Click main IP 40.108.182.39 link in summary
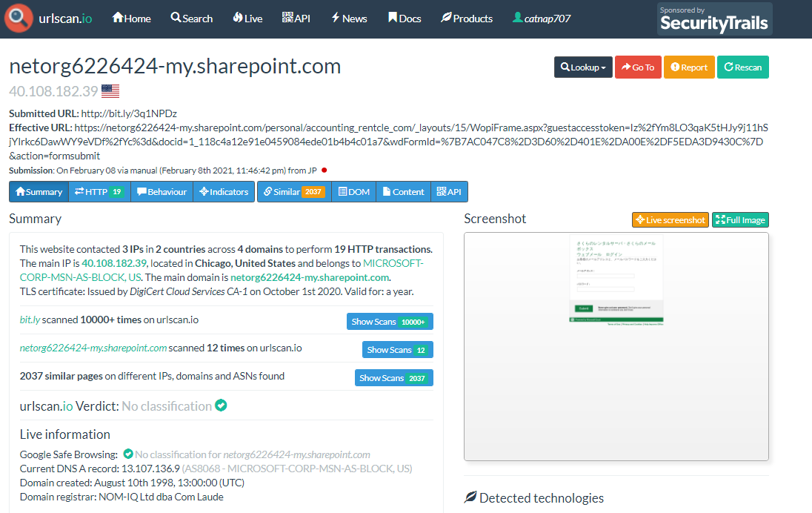The width and height of the screenshot is (812, 513). (x=114, y=263)
